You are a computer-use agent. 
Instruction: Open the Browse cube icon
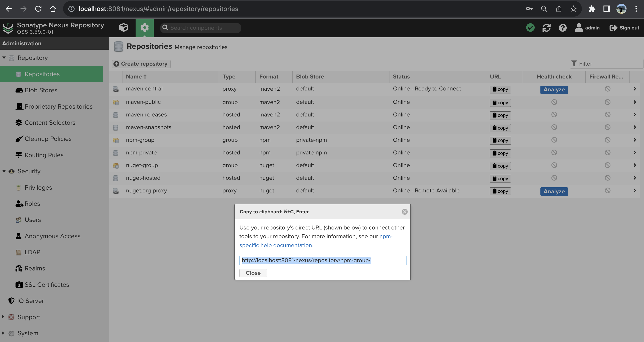[124, 27]
